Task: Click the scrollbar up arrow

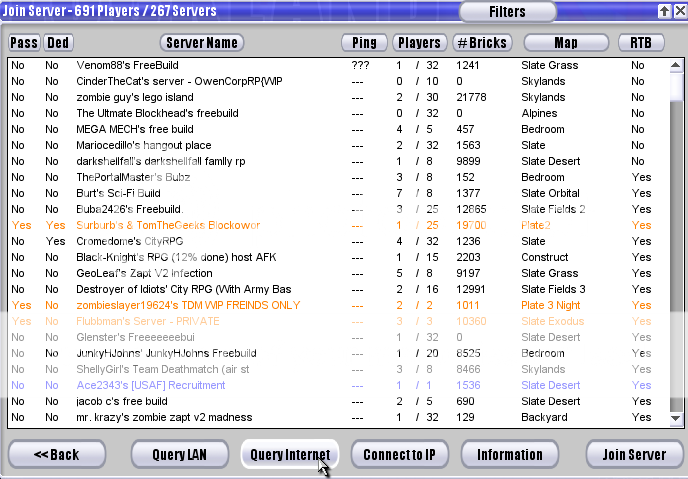Action: (676, 64)
